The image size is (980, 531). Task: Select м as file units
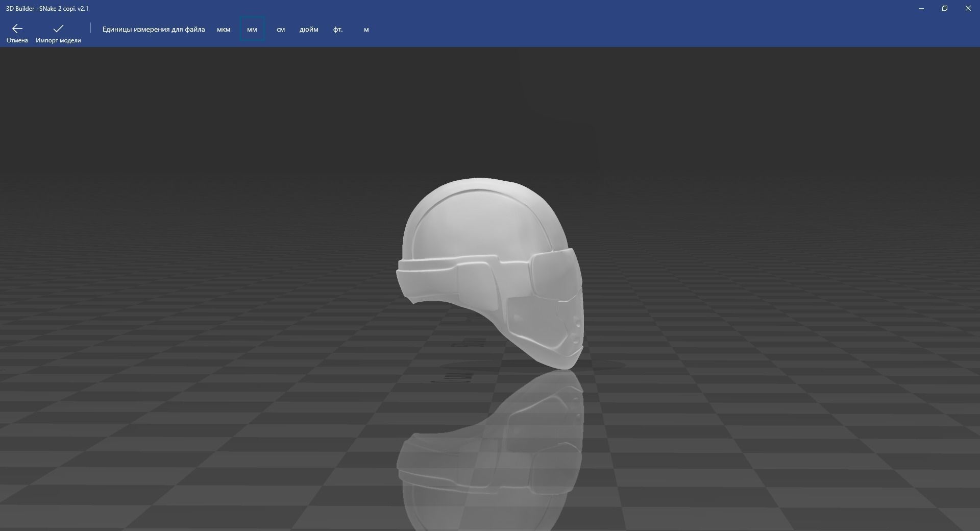(x=366, y=29)
